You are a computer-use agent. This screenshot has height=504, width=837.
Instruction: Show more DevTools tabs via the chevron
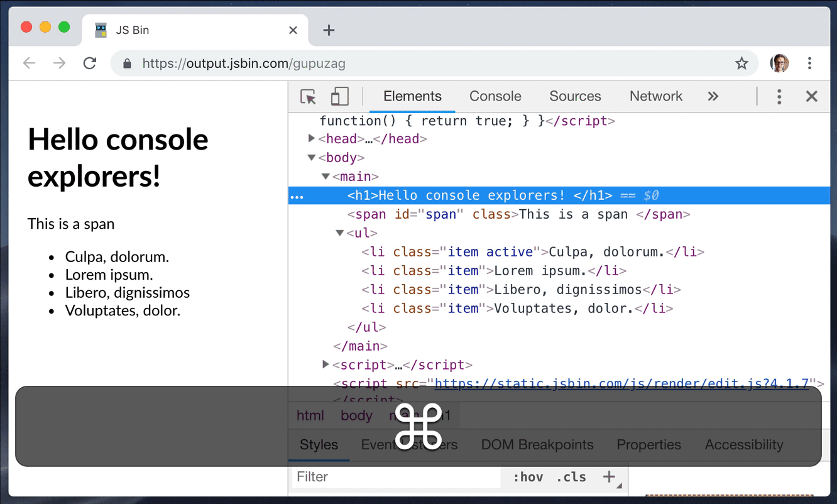pos(713,96)
